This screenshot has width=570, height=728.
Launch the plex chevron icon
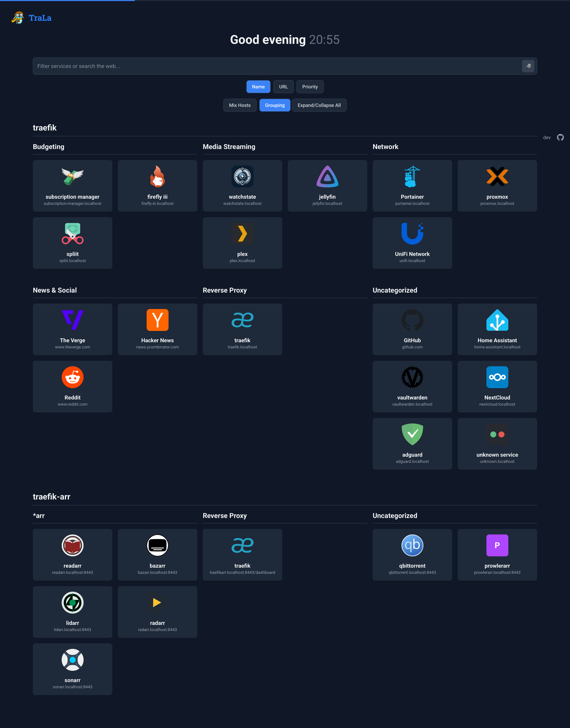tap(242, 234)
